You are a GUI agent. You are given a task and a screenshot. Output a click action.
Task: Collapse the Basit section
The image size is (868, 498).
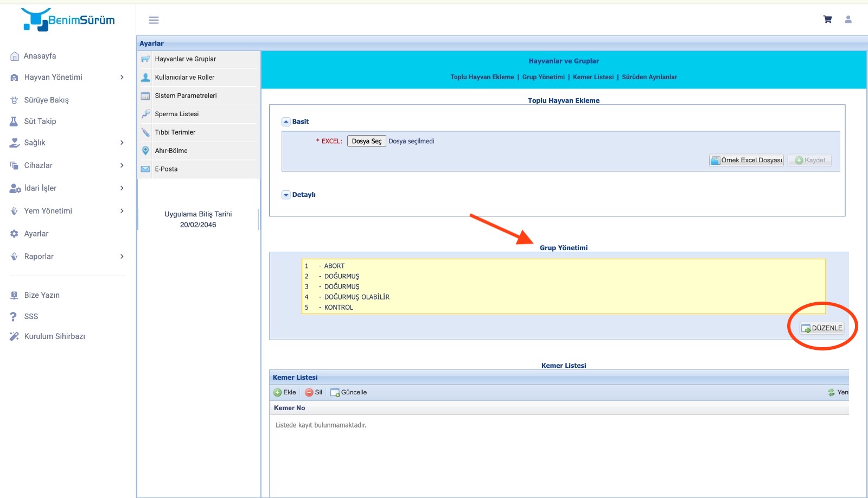[286, 122]
